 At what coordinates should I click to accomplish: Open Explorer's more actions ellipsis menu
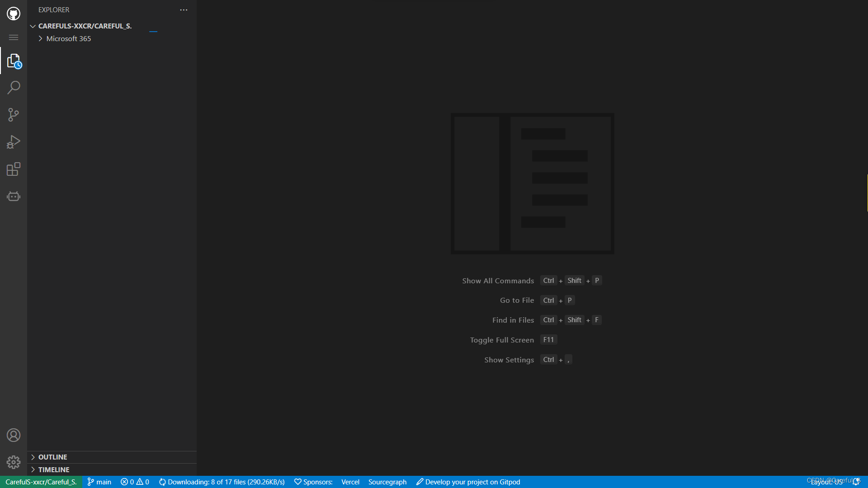pyautogui.click(x=184, y=10)
